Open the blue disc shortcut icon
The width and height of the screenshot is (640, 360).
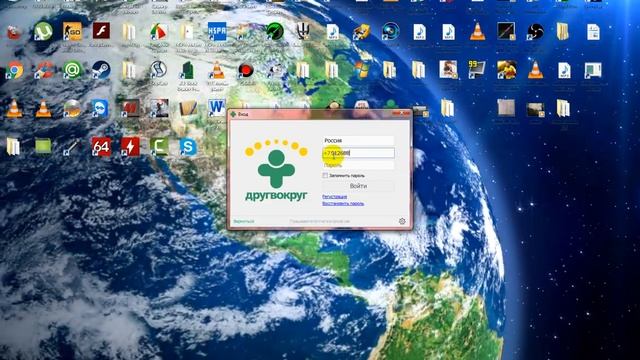pos(390,31)
